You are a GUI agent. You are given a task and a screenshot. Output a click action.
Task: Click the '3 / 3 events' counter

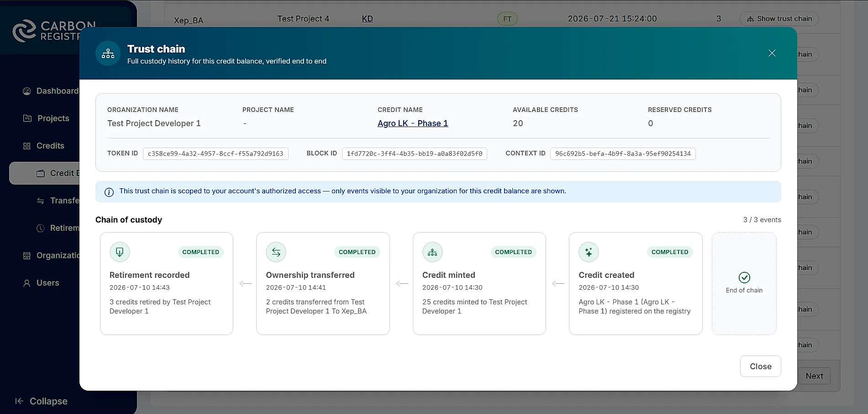[x=762, y=220]
